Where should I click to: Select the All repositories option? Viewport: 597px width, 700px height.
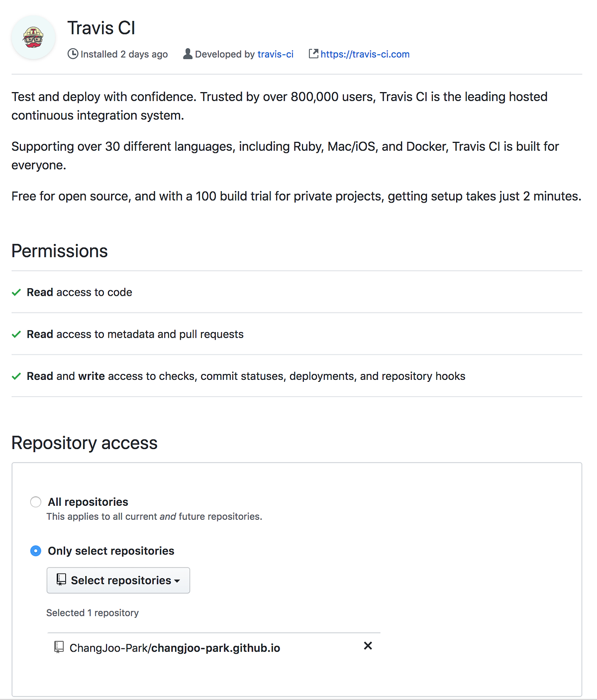coord(35,502)
